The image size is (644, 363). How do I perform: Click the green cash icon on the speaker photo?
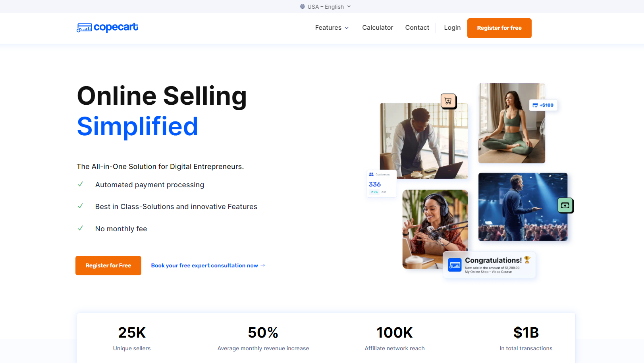(565, 205)
